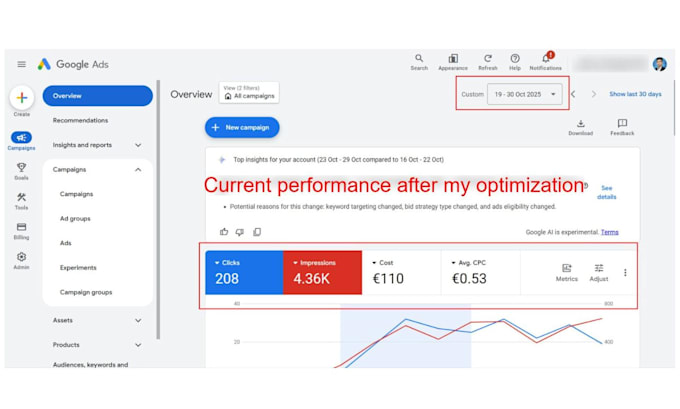The image size is (680, 409).
Task: Click the page vertical scrollbar
Action: point(674,108)
